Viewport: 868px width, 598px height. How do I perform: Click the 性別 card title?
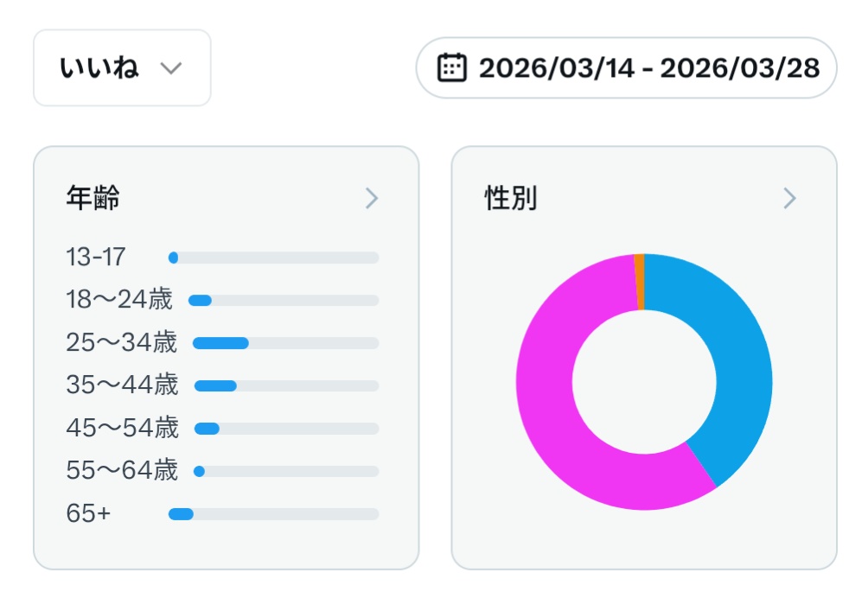click(x=510, y=198)
